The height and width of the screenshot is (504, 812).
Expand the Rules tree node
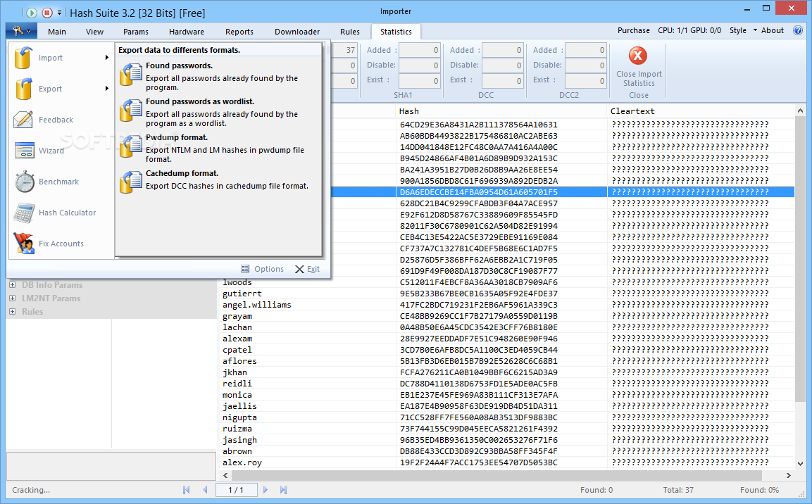tap(13, 312)
